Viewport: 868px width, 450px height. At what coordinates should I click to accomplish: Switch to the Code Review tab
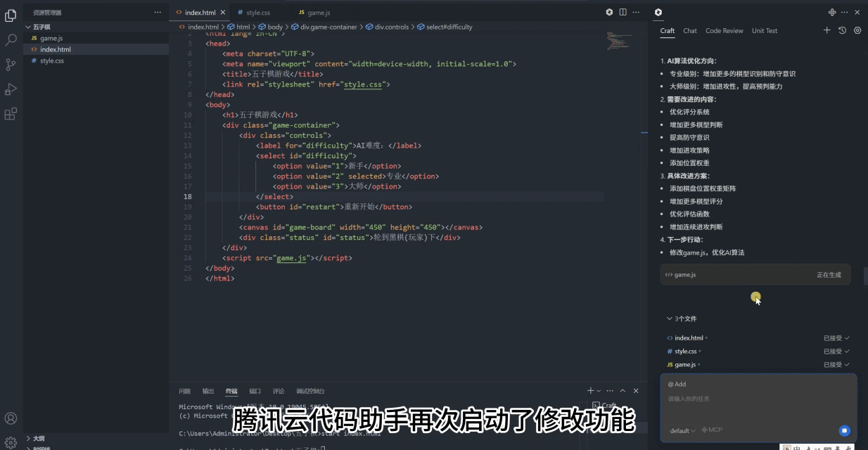coord(724,31)
